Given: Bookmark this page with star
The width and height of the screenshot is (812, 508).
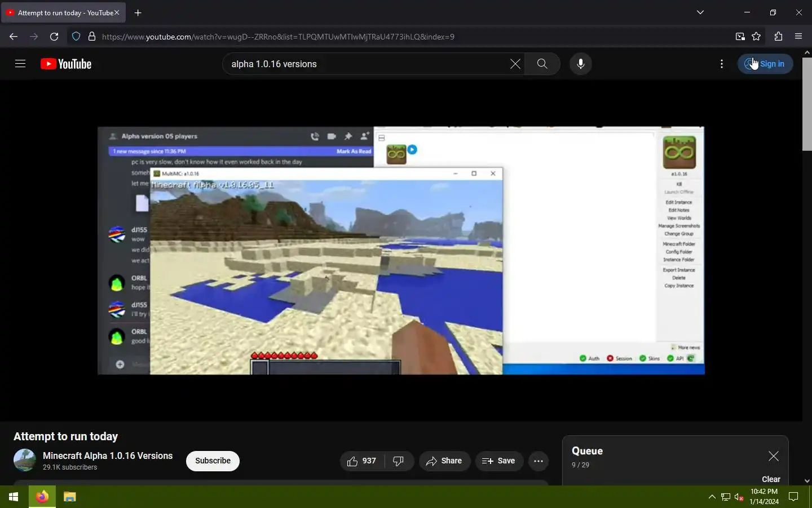Looking at the screenshot, I should pyautogui.click(x=756, y=37).
